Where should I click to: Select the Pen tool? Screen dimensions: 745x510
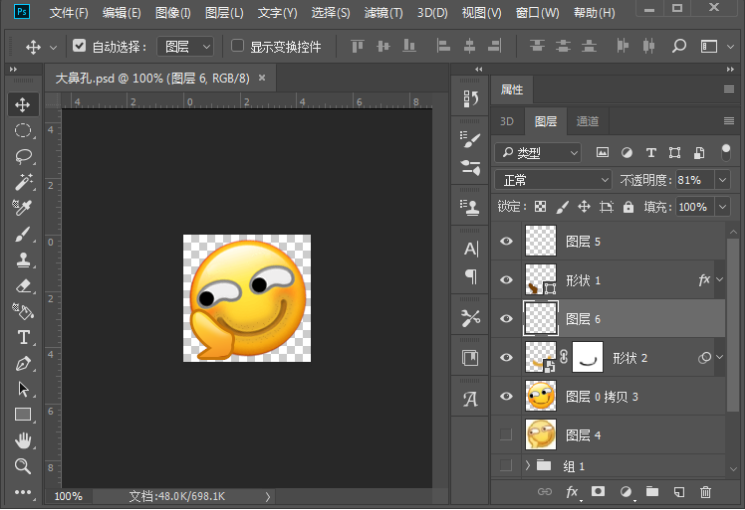pyautogui.click(x=23, y=363)
